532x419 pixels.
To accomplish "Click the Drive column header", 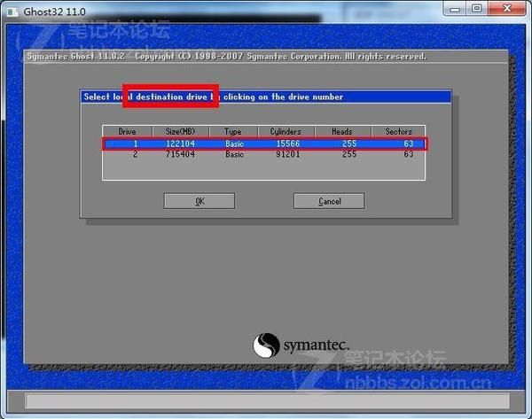I will 127,131.
